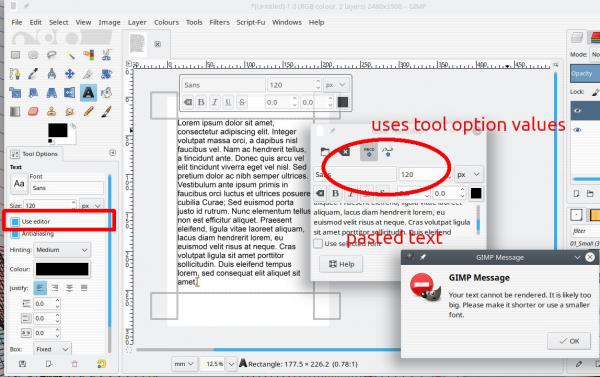Image resolution: width=600 pixels, height=377 pixels.
Task: Click the Bold button in text editor dialog
Action: tap(335, 193)
